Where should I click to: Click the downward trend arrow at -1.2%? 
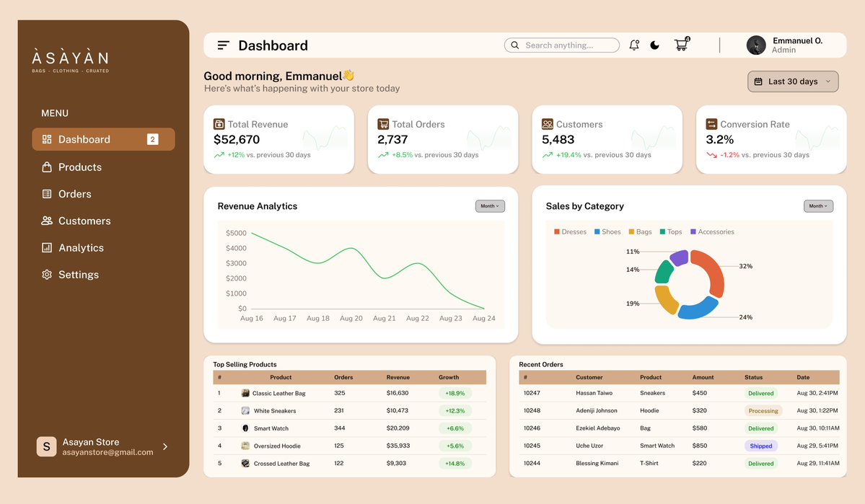(711, 155)
